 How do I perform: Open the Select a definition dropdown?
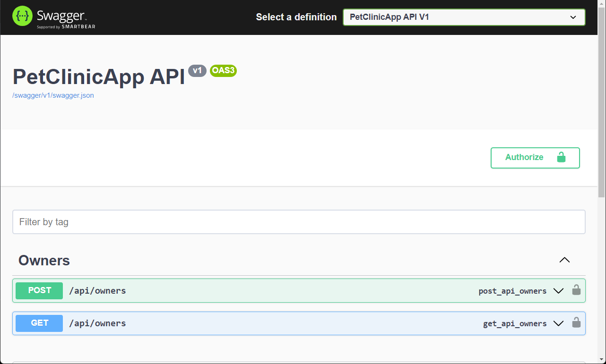coord(464,17)
